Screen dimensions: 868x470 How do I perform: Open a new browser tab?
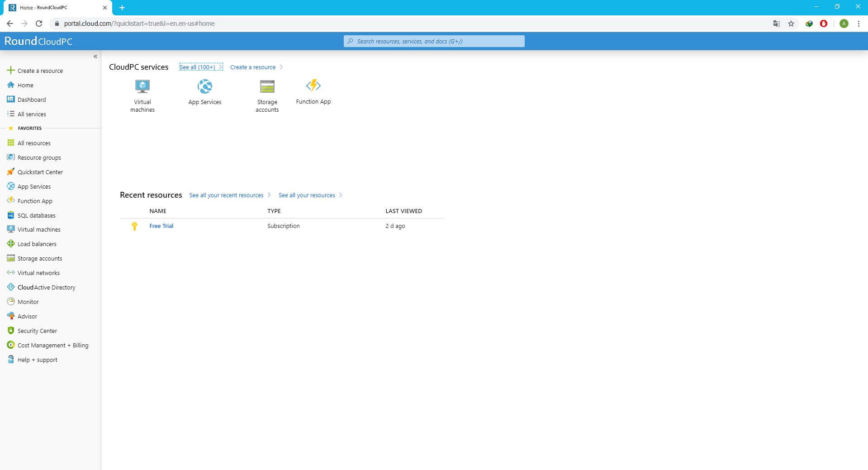[122, 8]
